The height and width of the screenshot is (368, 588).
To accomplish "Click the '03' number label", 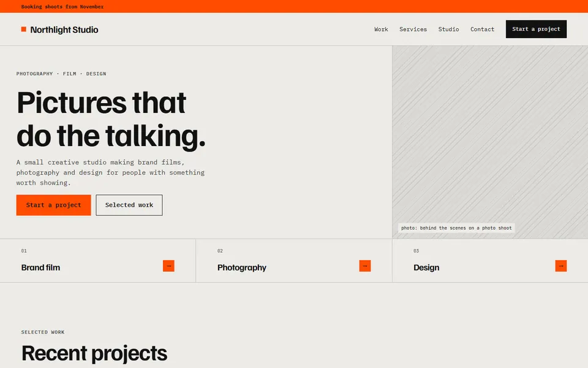I will (417, 250).
